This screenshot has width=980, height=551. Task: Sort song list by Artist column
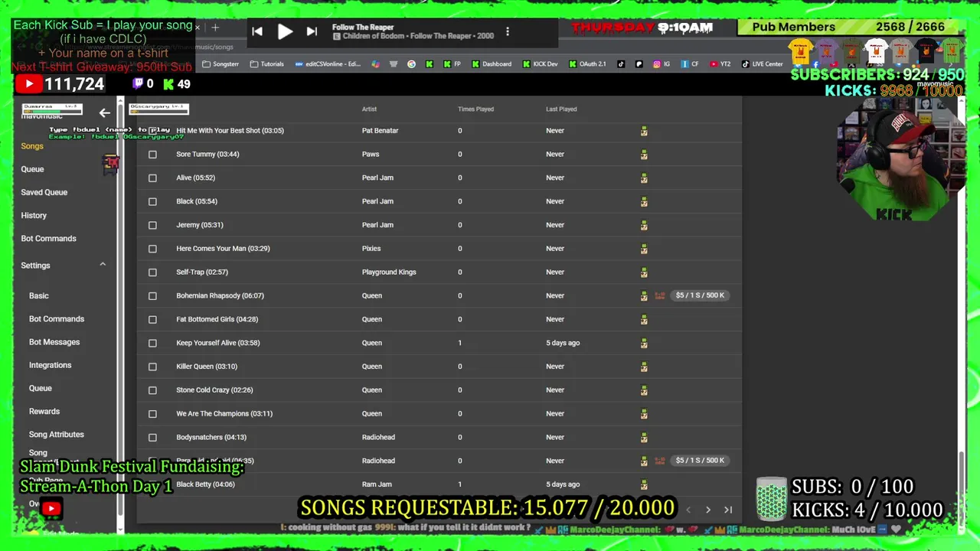pyautogui.click(x=369, y=109)
